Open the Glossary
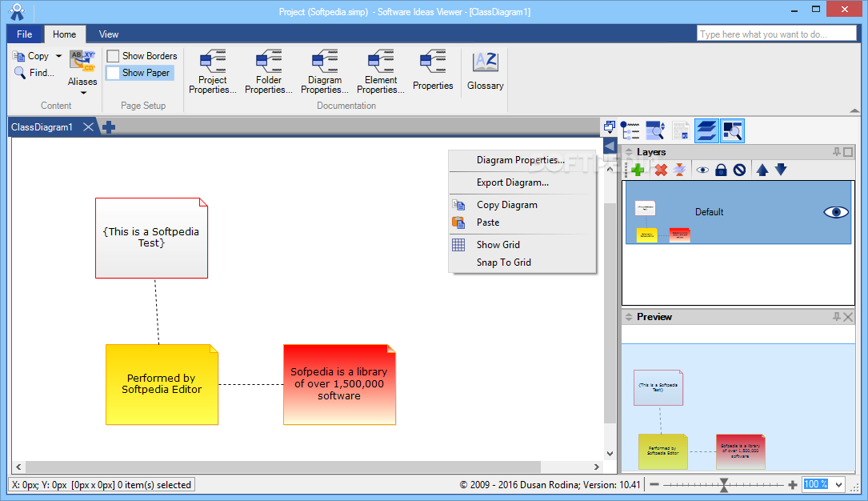868x501 pixels. point(485,70)
